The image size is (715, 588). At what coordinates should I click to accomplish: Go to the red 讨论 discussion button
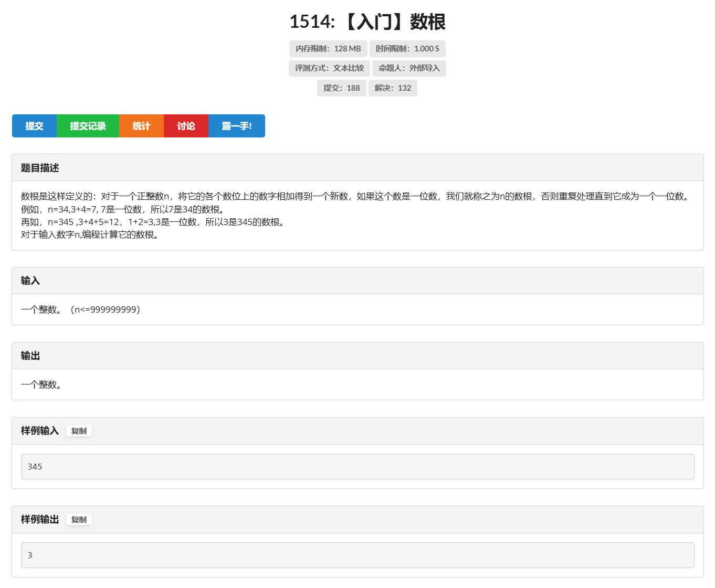186,126
